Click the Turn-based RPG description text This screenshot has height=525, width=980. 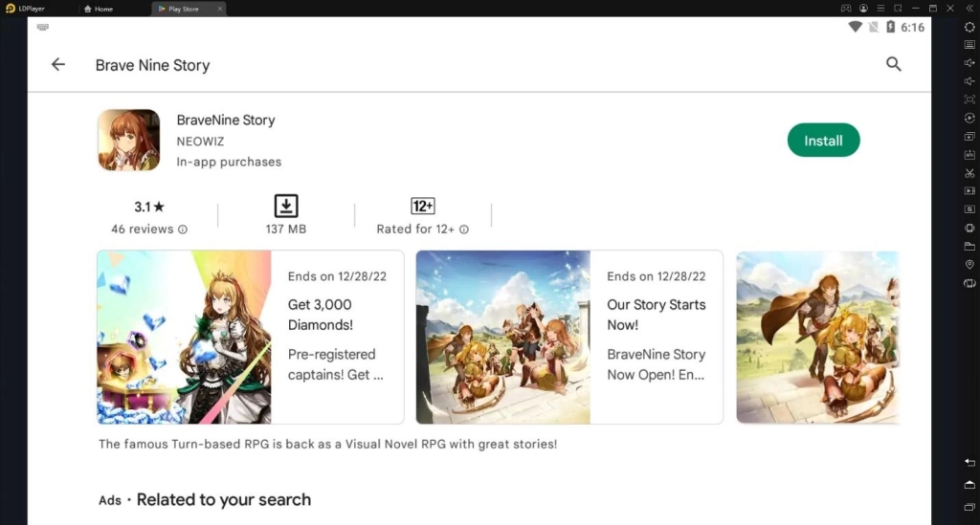point(327,444)
